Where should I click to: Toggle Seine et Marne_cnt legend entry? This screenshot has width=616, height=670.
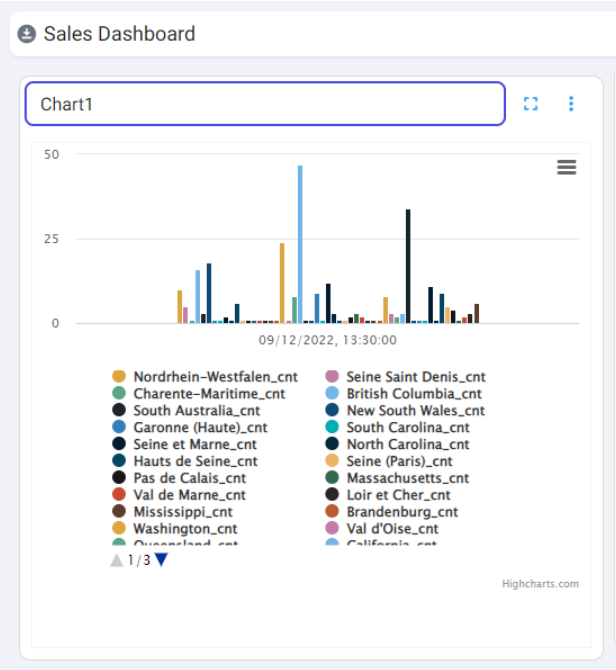click(185, 444)
